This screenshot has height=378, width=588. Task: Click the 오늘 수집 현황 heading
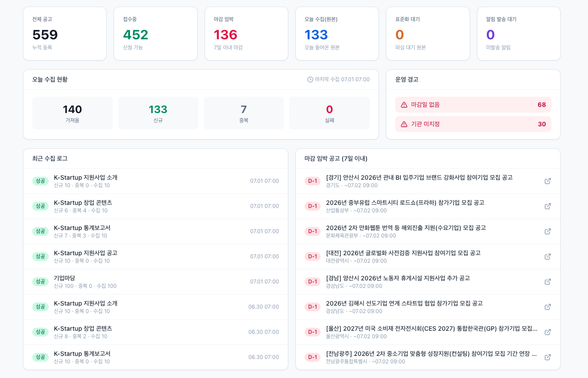coord(50,79)
